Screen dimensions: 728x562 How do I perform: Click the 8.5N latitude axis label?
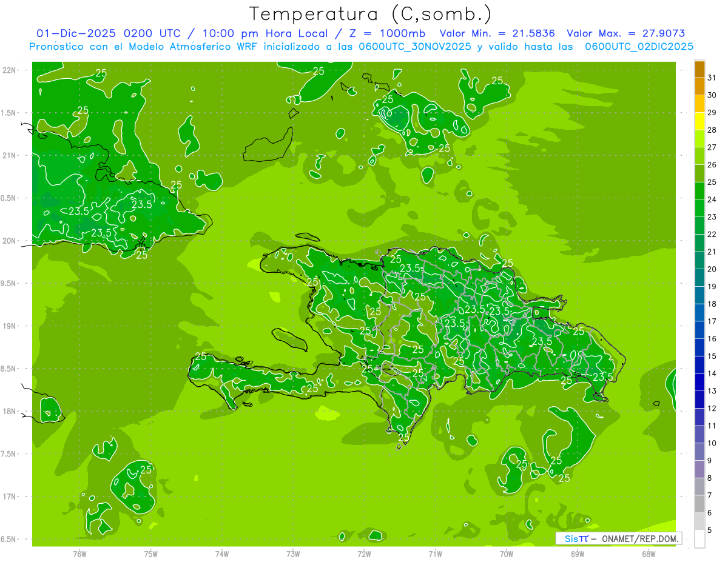pyautogui.click(x=9, y=369)
